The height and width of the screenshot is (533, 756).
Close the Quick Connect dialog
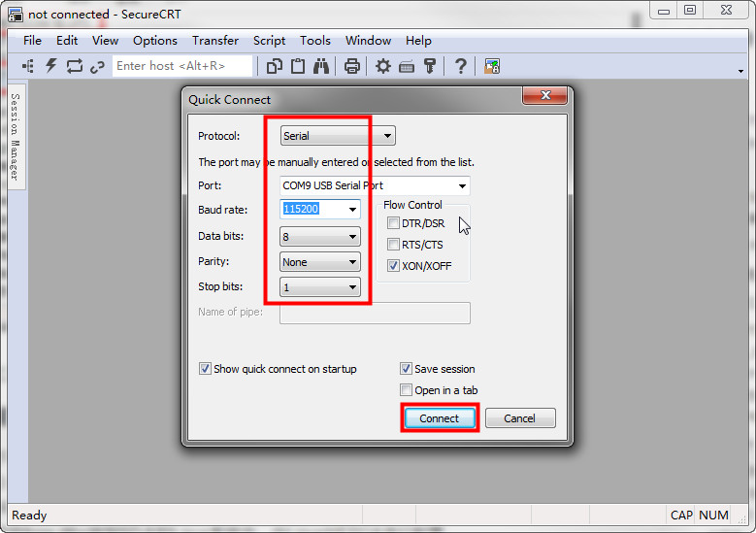(544, 95)
